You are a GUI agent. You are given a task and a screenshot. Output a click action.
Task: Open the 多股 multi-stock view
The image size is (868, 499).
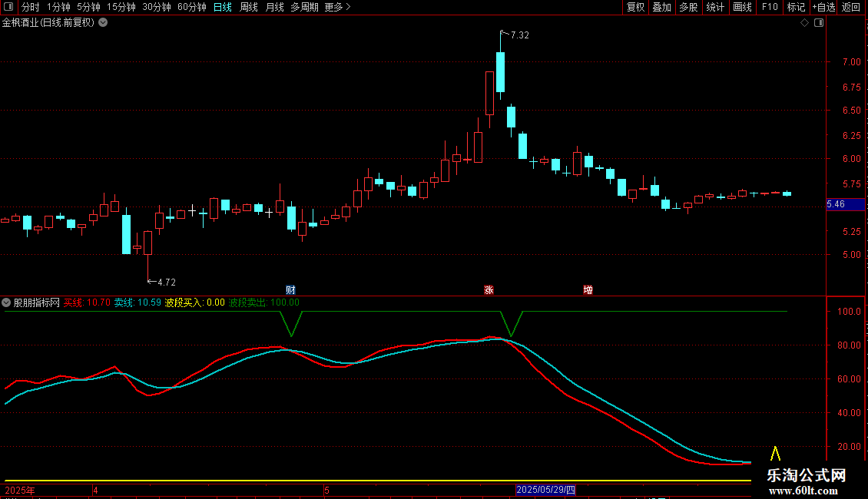coord(688,7)
